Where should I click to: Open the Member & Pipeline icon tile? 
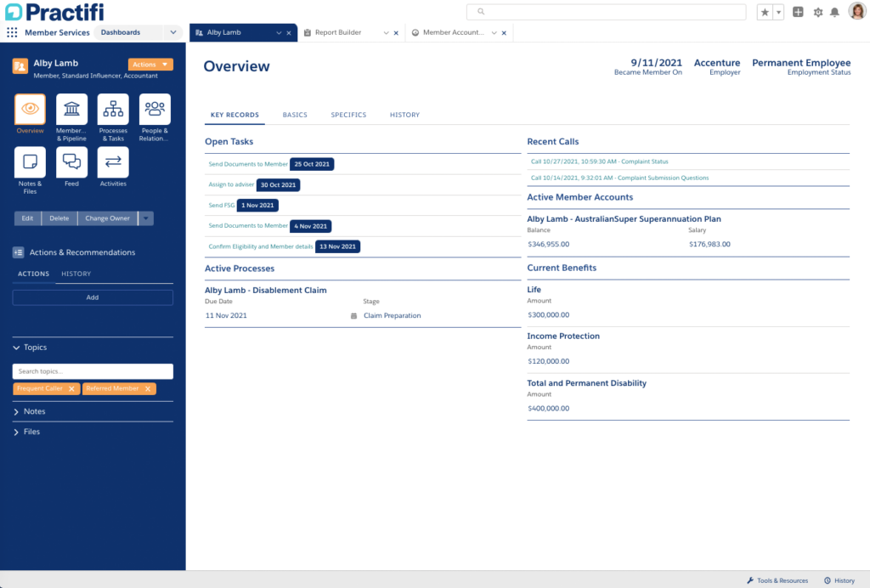(71, 110)
